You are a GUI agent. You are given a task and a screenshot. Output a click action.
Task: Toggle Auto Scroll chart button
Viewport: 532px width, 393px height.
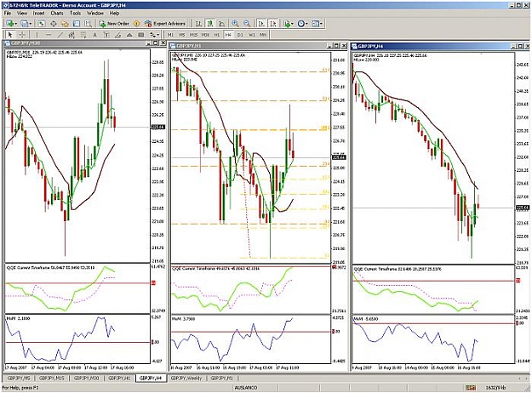pyautogui.click(x=261, y=24)
